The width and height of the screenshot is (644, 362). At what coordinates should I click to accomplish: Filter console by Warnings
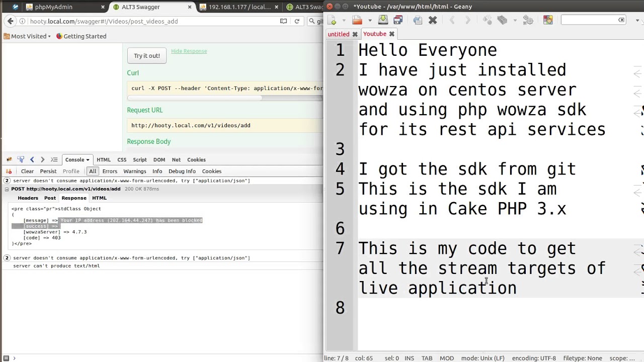[135, 171]
